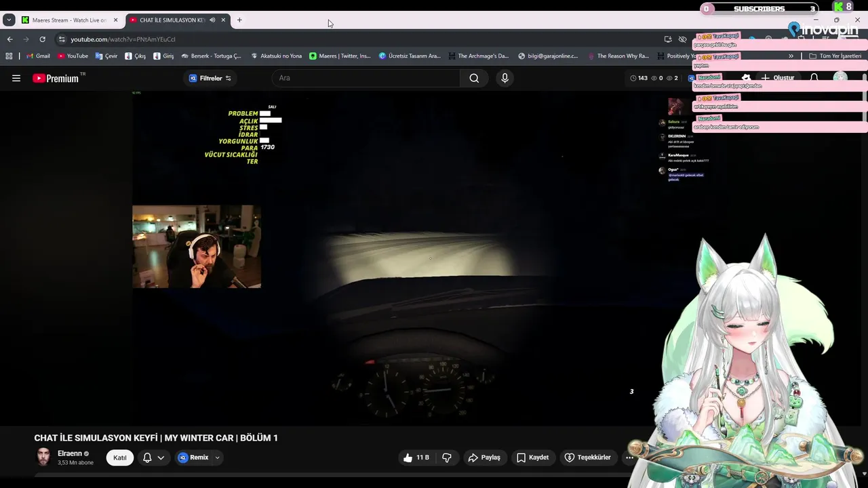Open Berserk - Tortuga bookmark
Screen dimensions: 868x488
click(211, 56)
